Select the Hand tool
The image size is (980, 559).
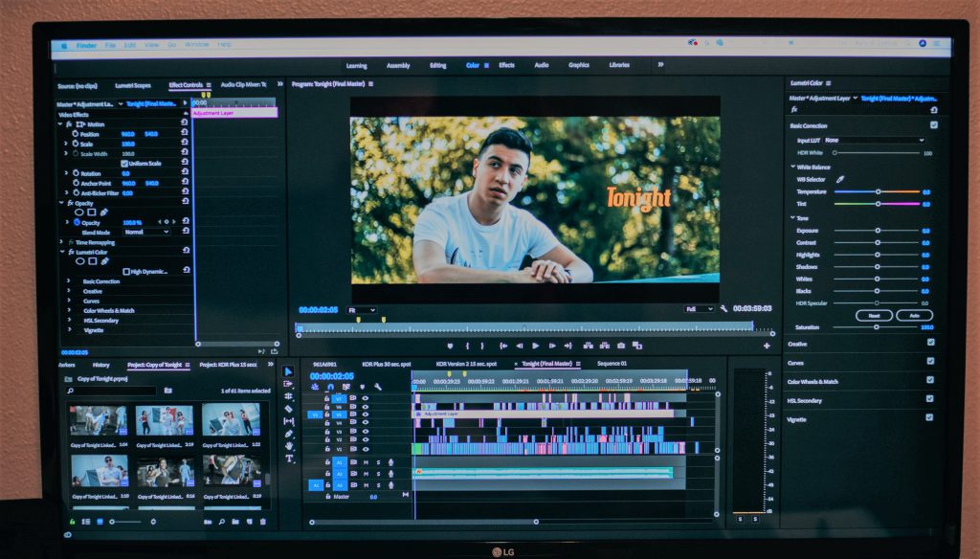(x=289, y=446)
